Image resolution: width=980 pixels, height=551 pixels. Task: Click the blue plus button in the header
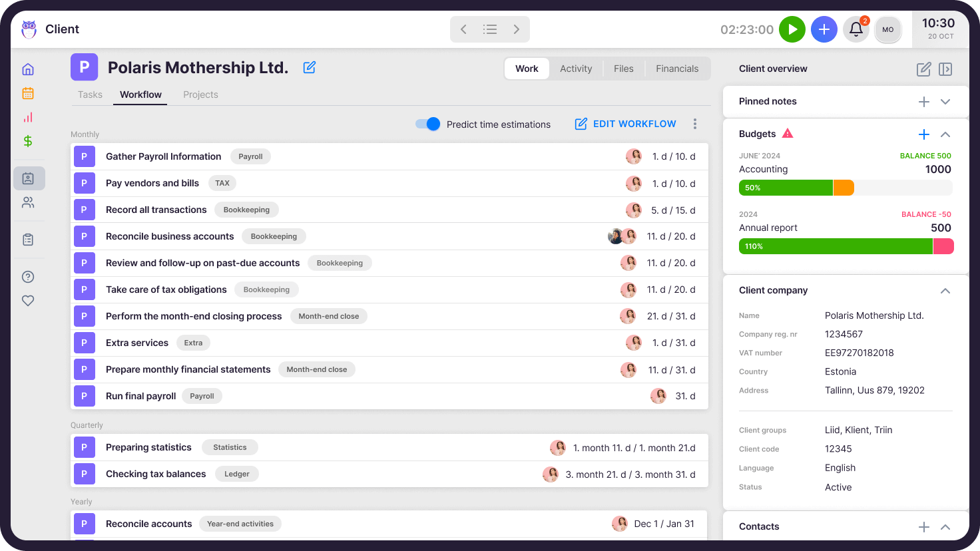coord(824,29)
